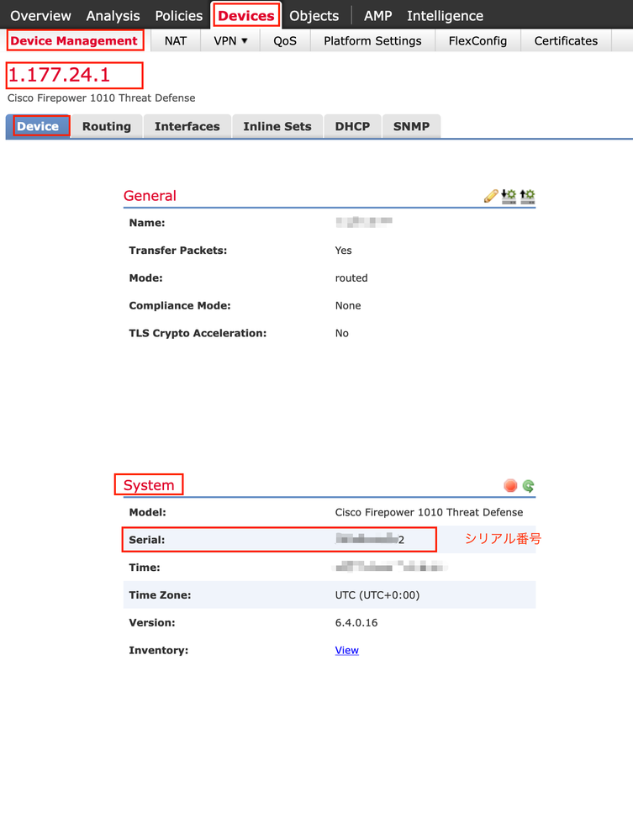Screen dimensions: 633x840
Task: Click the green restart icon in System
Action: (528, 485)
